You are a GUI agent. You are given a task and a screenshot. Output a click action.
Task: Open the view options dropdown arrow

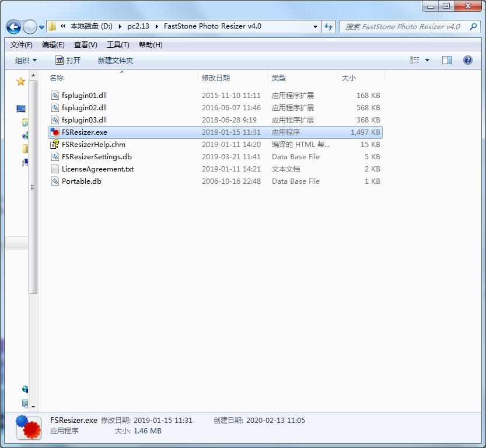(427, 61)
